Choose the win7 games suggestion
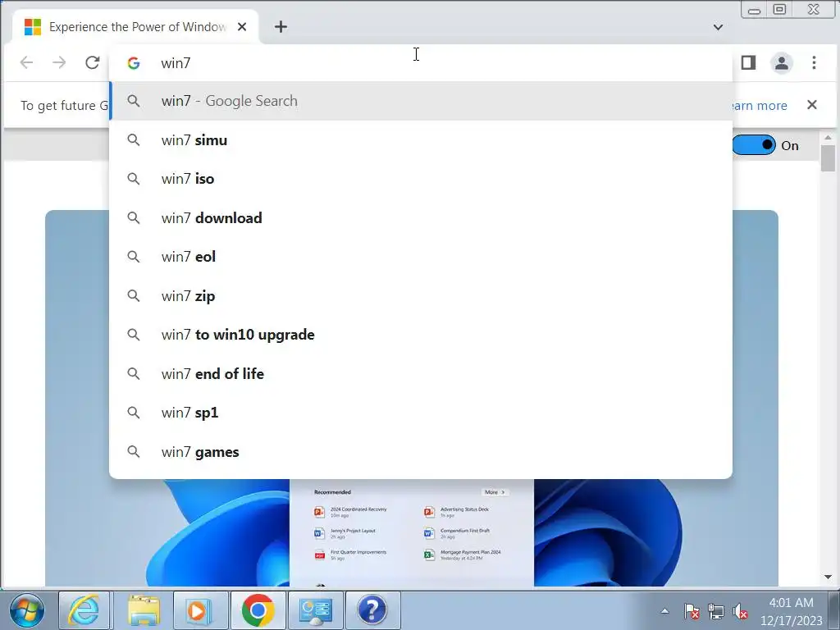Image resolution: width=840 pixels, height=630 pixels. (421, 452)
